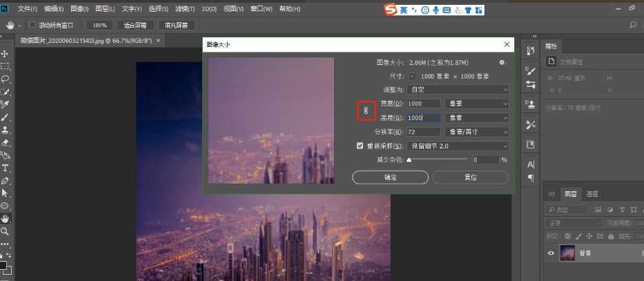Select the Lasso tool
Image resolution: width=644 pixels, height=281 pixels.
coord(6,79)
